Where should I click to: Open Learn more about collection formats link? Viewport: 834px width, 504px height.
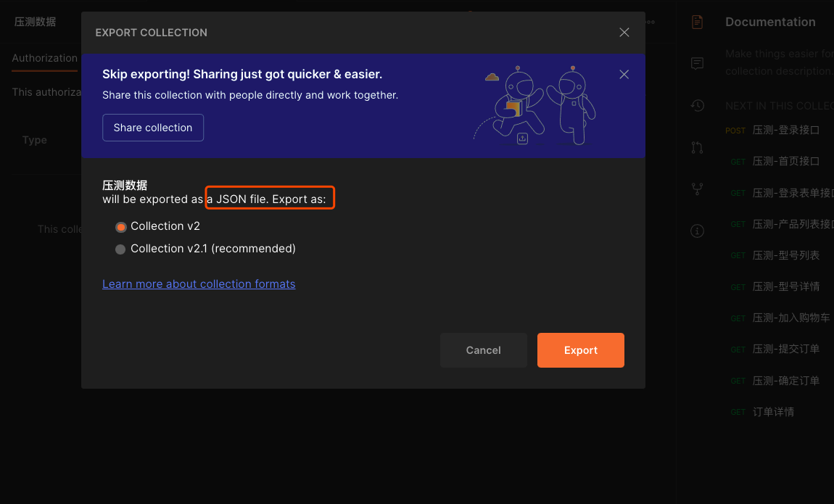(x=199, y=284)
